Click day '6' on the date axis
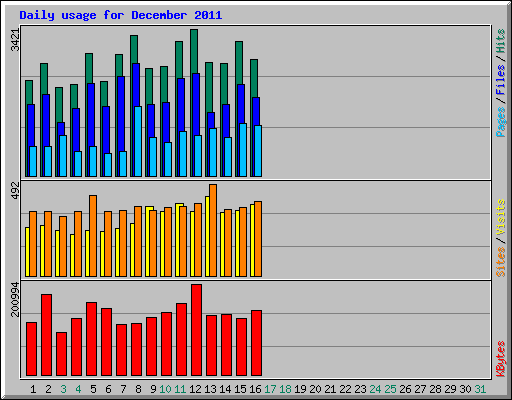Screen dimensions: 512x400 pos(108,389)
